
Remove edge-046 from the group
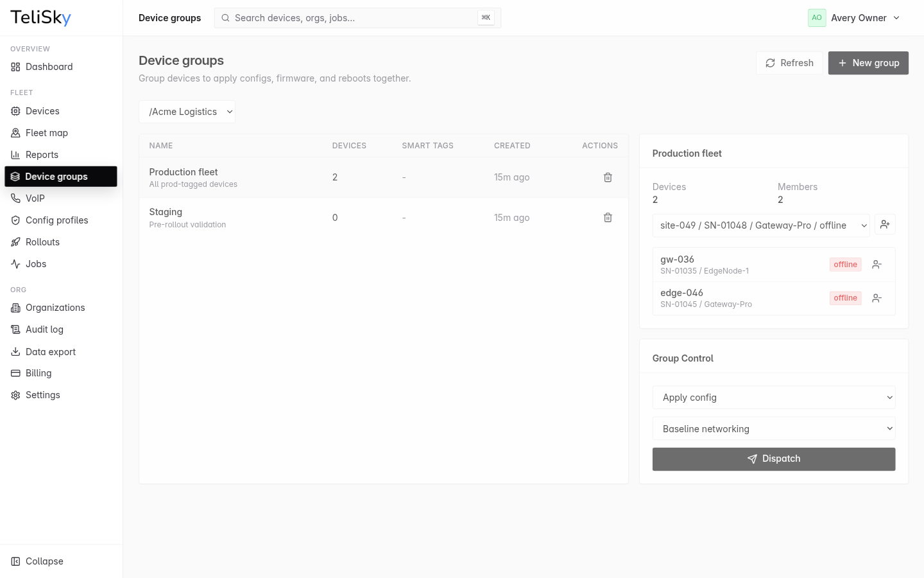pyautogui.click(x=877, y=298)
